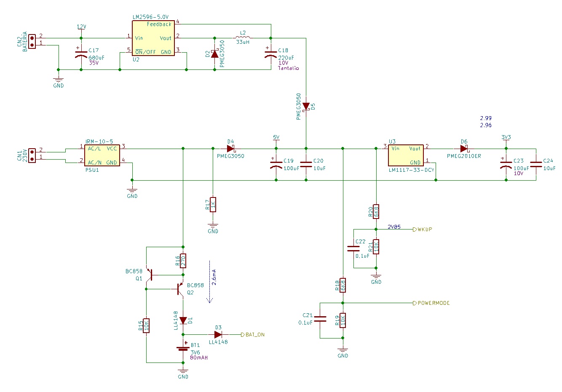Select the WKUP net label

423,229
